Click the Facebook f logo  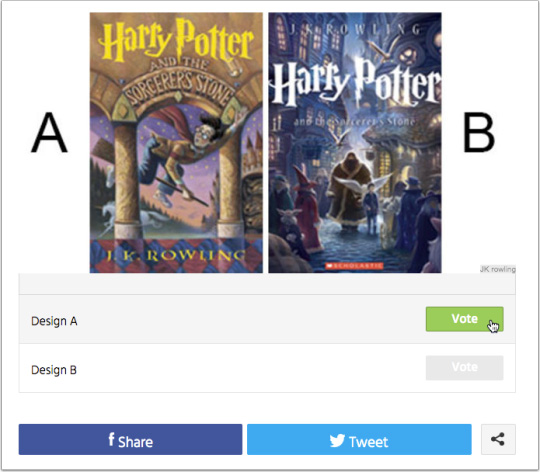click(111, 439)
